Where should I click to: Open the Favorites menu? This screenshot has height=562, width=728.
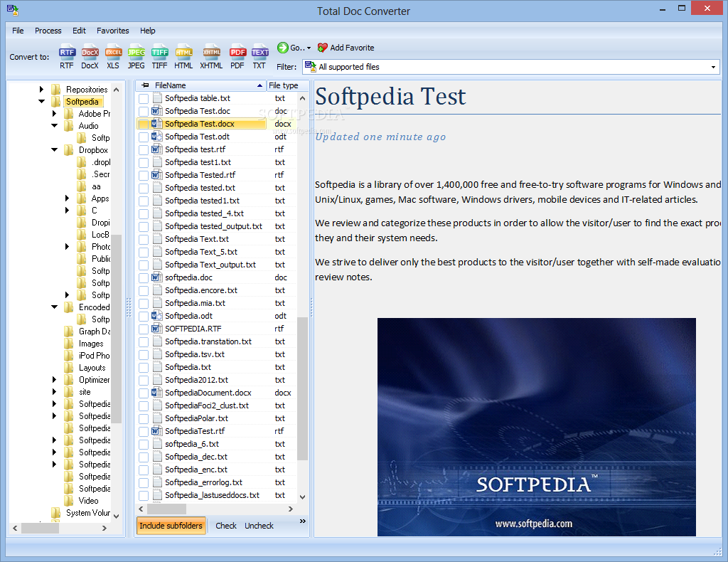[x=113, y=31]
